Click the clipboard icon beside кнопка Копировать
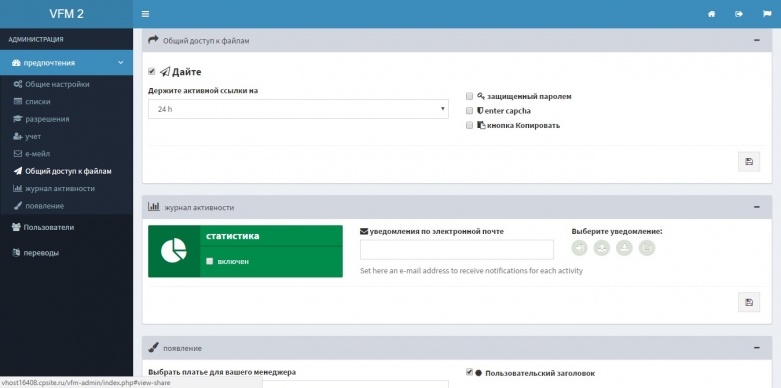 click(x=481, y=126)
